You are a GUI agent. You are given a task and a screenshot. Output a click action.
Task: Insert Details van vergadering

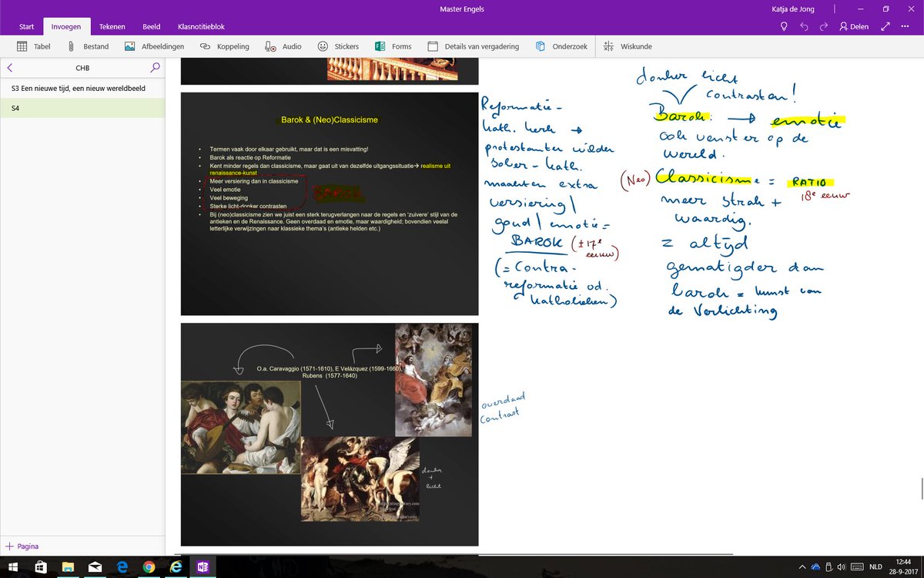pos(473,46)
